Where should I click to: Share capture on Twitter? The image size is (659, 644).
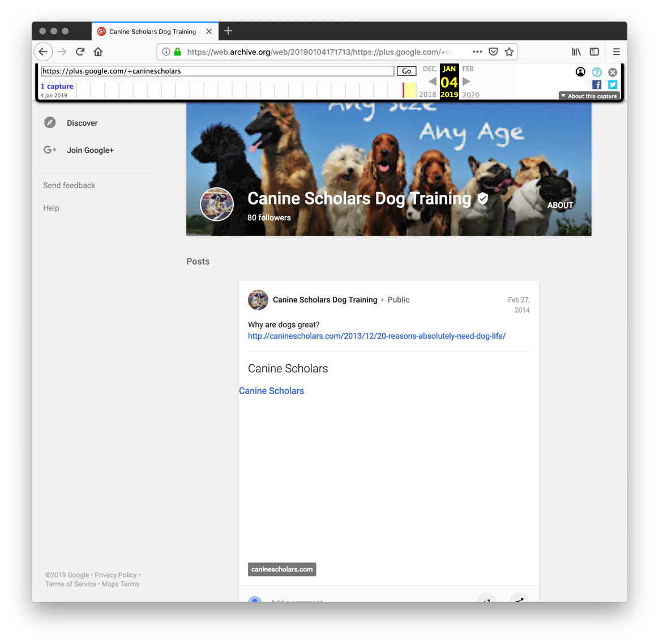point(613,84)
